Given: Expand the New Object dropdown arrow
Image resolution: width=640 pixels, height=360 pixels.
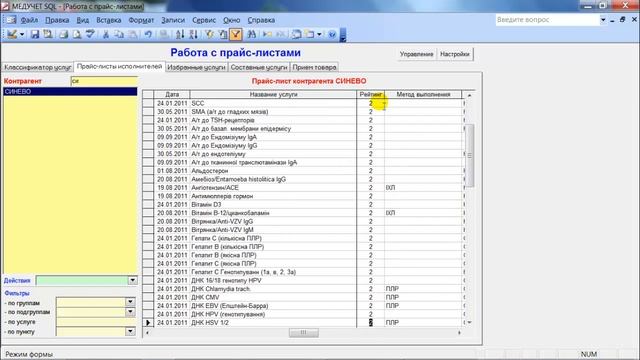Looking at the screenshot, I should [x=319, y=34].
